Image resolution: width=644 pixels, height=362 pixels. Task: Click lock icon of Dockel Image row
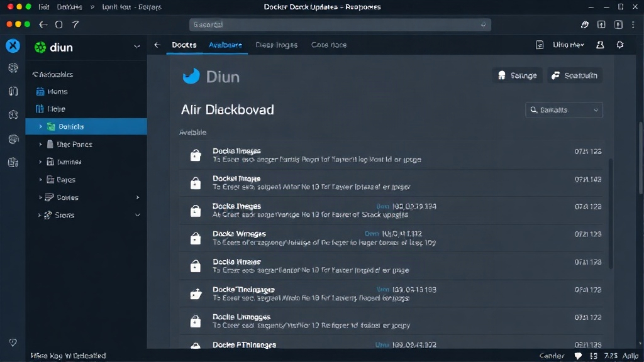pos(196,183)
